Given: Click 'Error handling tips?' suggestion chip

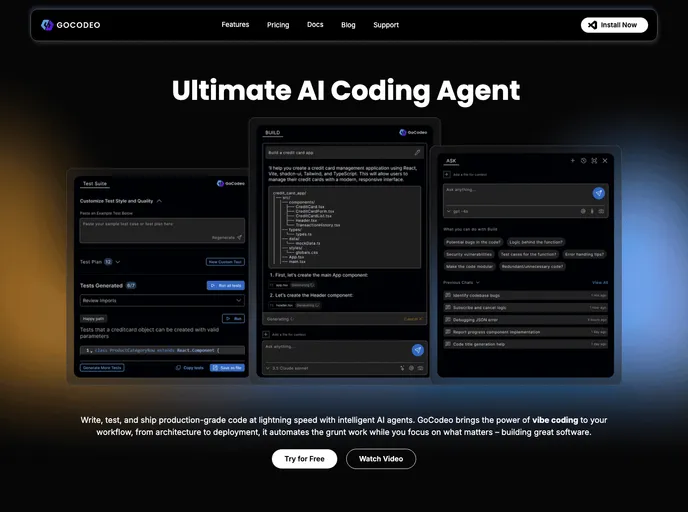Looking at the screenshot, I should click(584, 254).
